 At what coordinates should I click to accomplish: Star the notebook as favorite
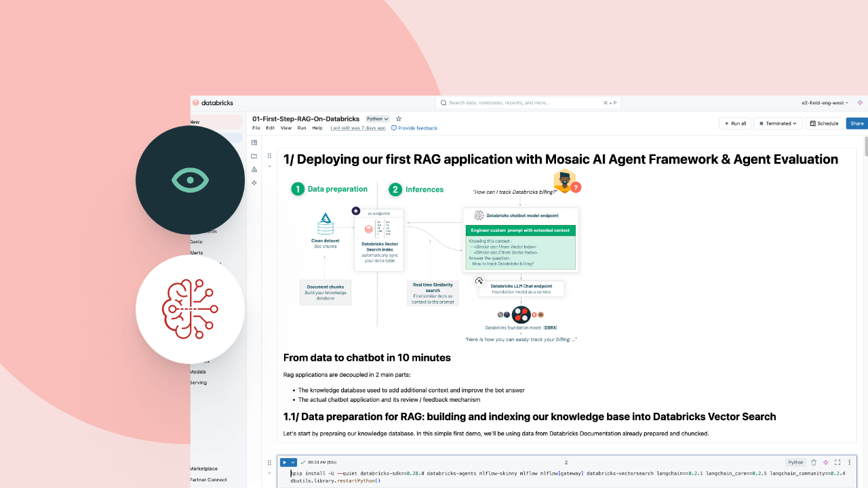(x=399, y=119)
